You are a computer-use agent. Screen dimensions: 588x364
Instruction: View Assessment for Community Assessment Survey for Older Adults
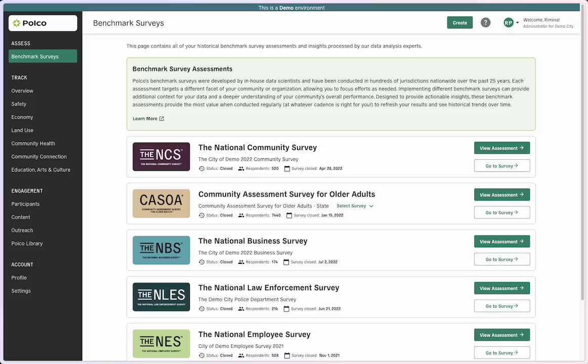(502, 195)
